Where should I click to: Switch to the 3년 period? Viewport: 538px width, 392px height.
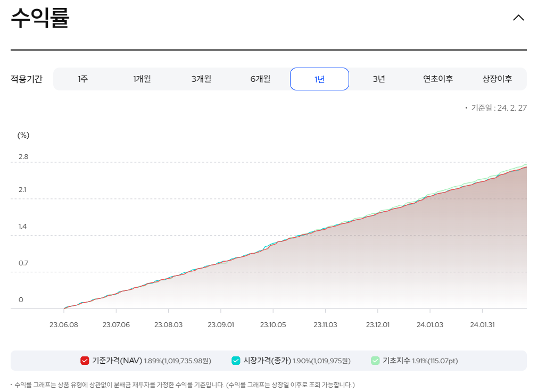click(x=378, y=78)
